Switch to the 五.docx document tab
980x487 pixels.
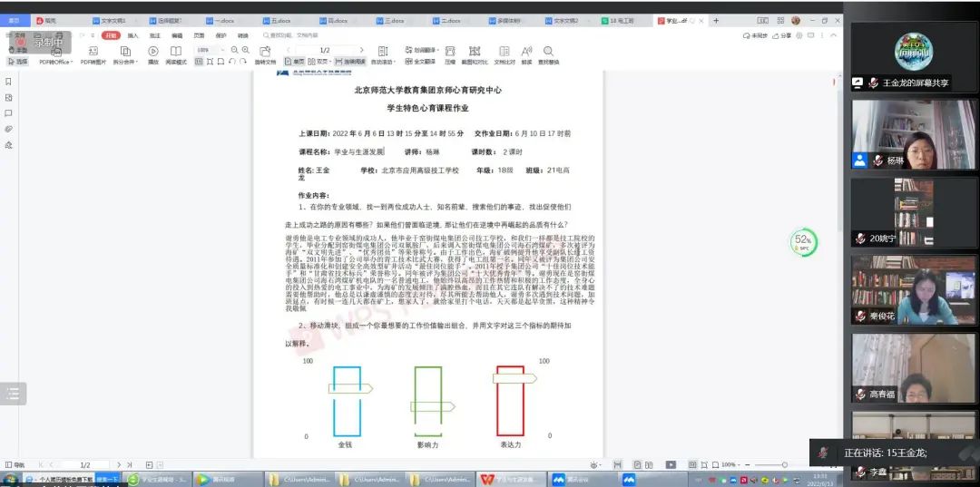279,21
